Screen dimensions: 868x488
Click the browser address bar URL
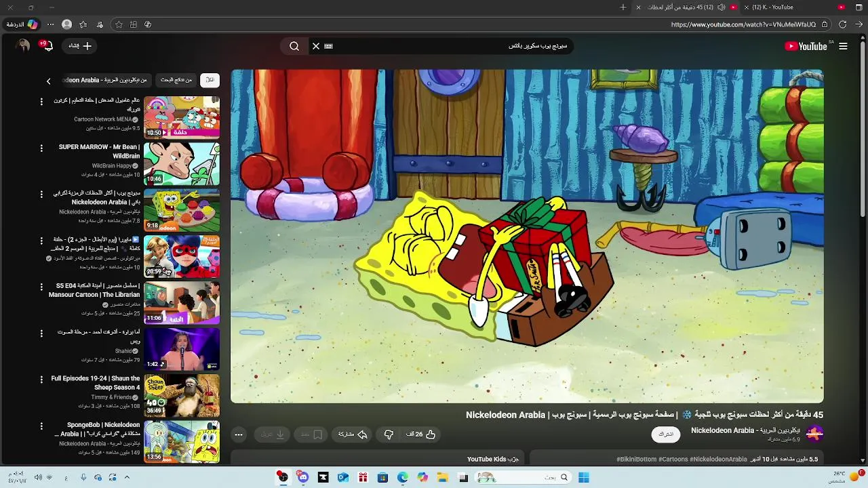click(x=743, y=24)
